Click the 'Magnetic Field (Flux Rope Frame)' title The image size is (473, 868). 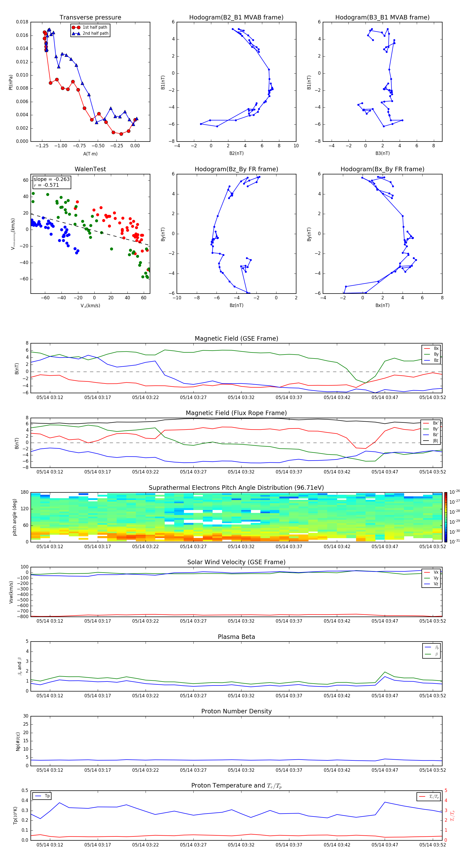click(236, 413)
